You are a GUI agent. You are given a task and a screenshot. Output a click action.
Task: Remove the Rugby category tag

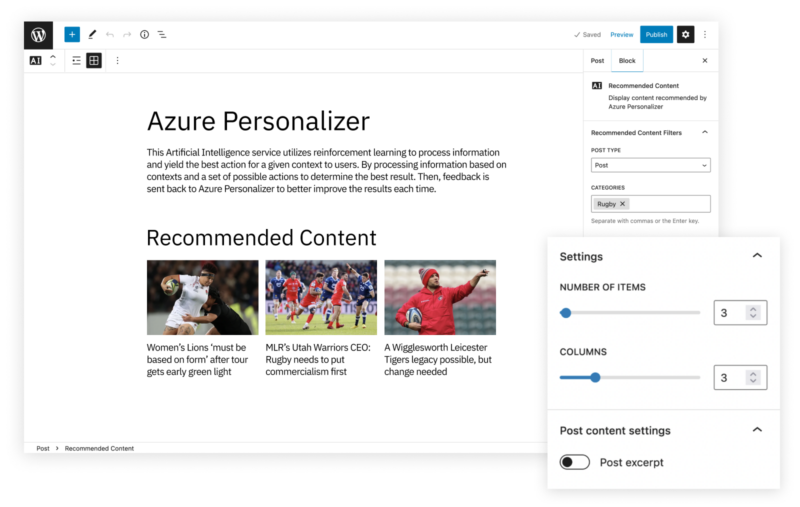point(622,204)
